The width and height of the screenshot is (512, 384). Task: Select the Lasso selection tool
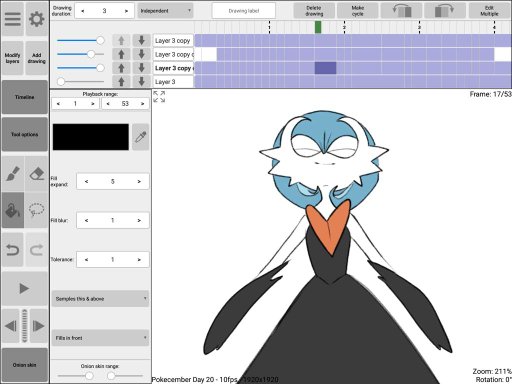[37, 210]
